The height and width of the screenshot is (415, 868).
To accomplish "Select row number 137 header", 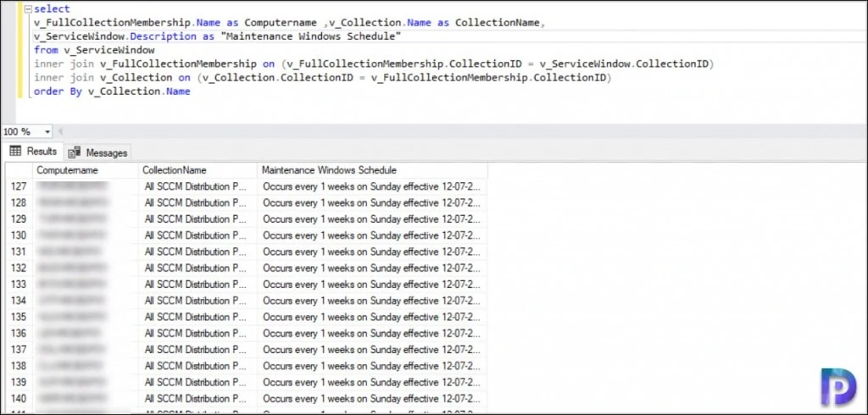I will [x=19, y=350].
